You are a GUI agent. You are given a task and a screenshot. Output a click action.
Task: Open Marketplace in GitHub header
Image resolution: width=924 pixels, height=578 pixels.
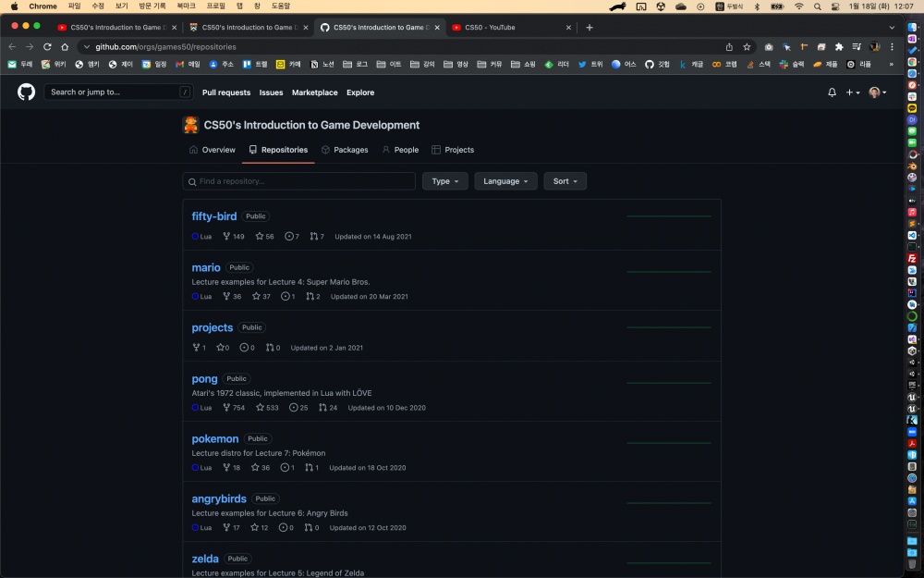coord(315,92)
